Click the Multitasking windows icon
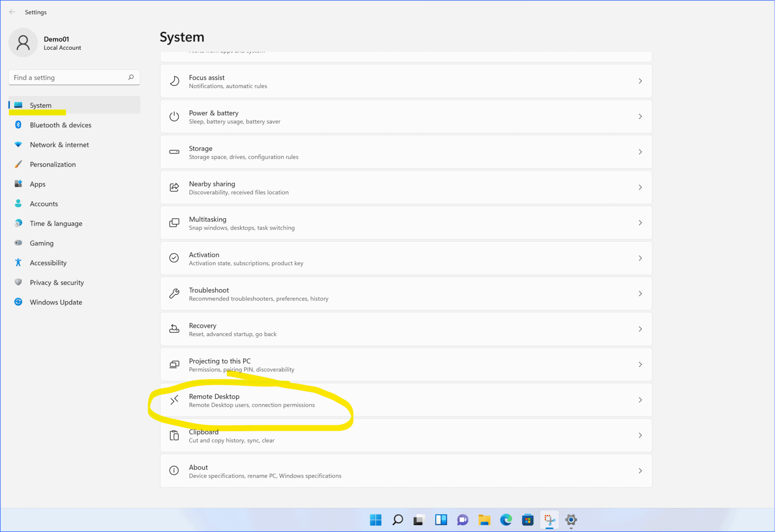This screenshot has width=775, height=532. point(174,223)
